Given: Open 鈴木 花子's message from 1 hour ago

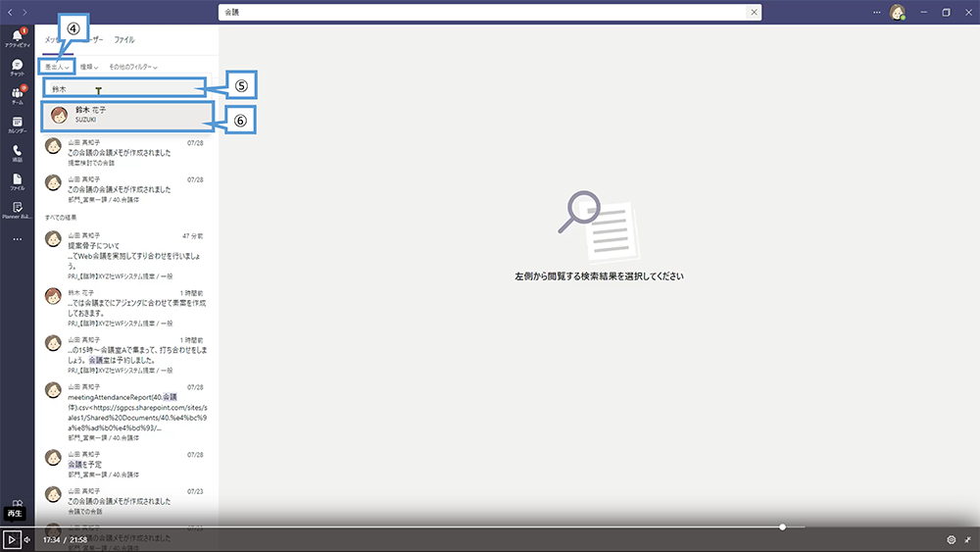Looking at the screenshot, I should (x=126, y=308).
